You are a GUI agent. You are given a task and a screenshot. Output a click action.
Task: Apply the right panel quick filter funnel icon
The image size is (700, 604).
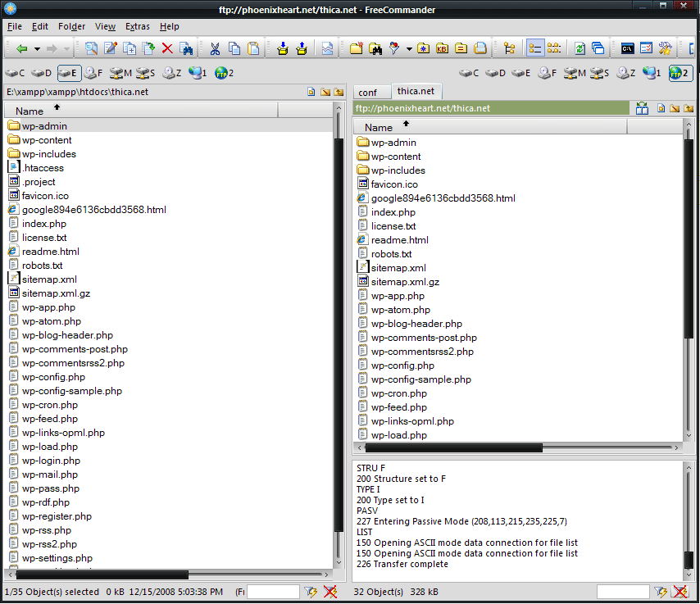click(661, 592)
